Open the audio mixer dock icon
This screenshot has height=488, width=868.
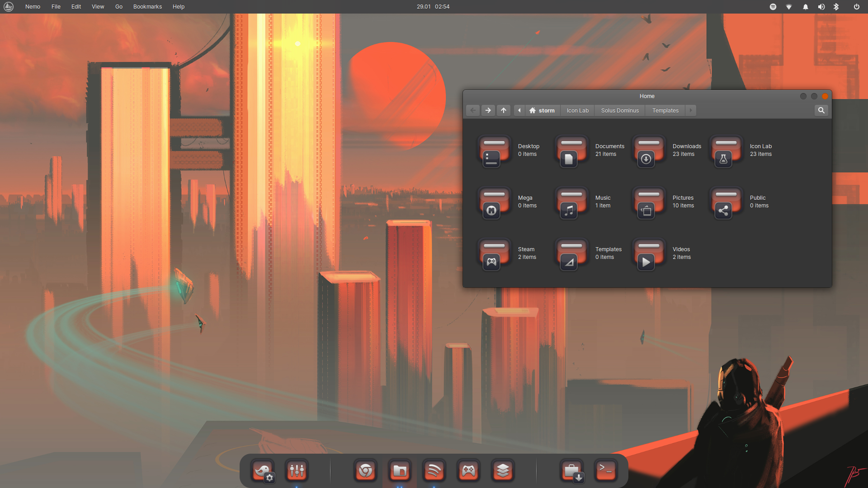297,470
